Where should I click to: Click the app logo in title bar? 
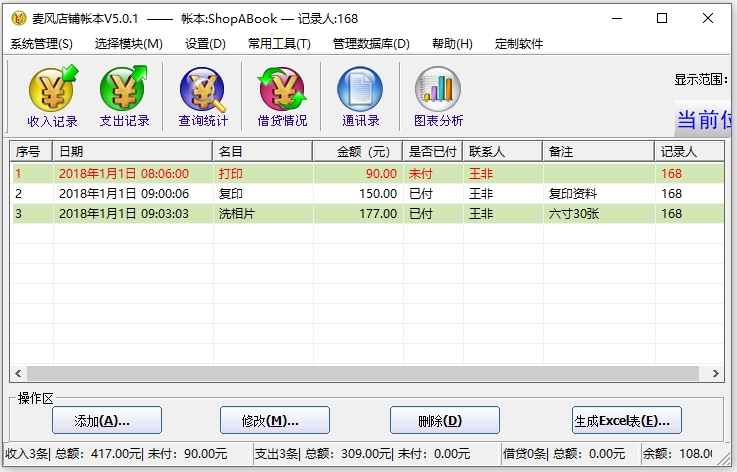coord(18,19)
